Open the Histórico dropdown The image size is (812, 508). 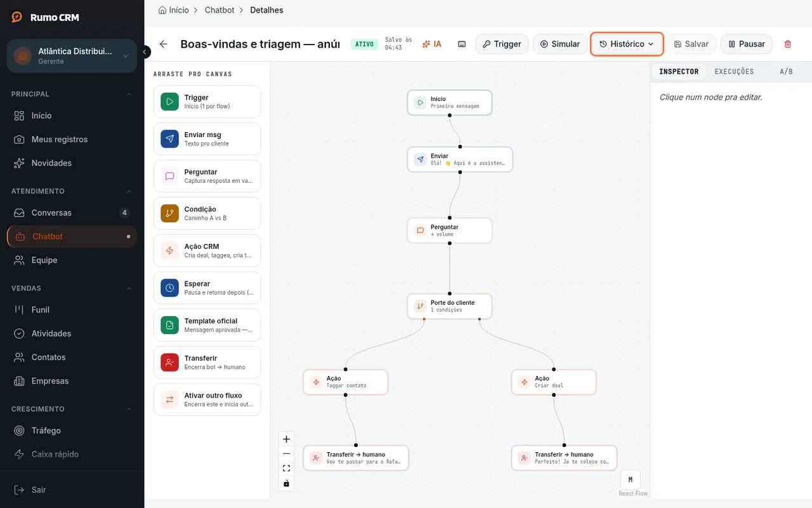click(627, 44)
